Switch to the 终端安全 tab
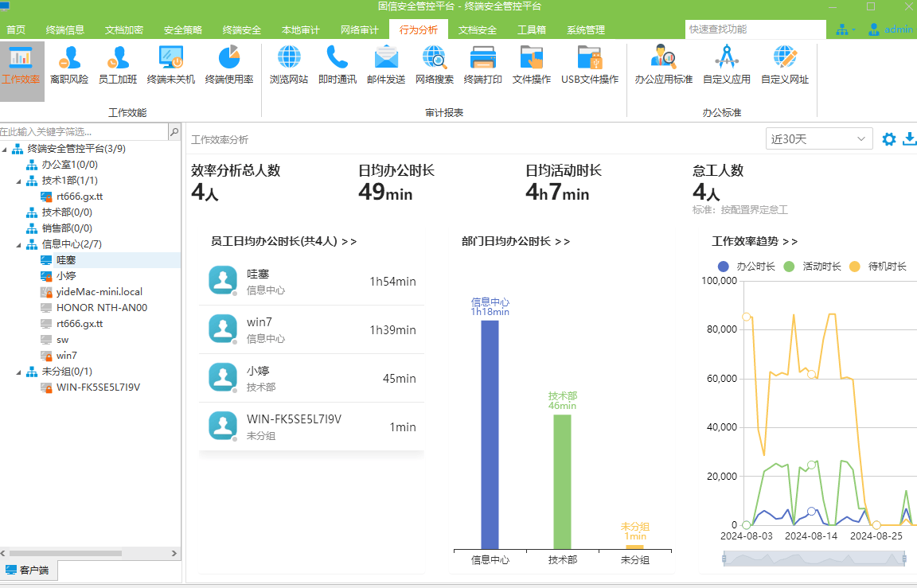This screenshot has width=917, height=588. coord(241,29)
